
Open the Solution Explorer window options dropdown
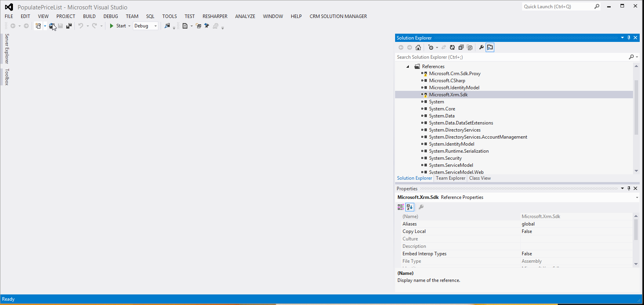[622, 38]
